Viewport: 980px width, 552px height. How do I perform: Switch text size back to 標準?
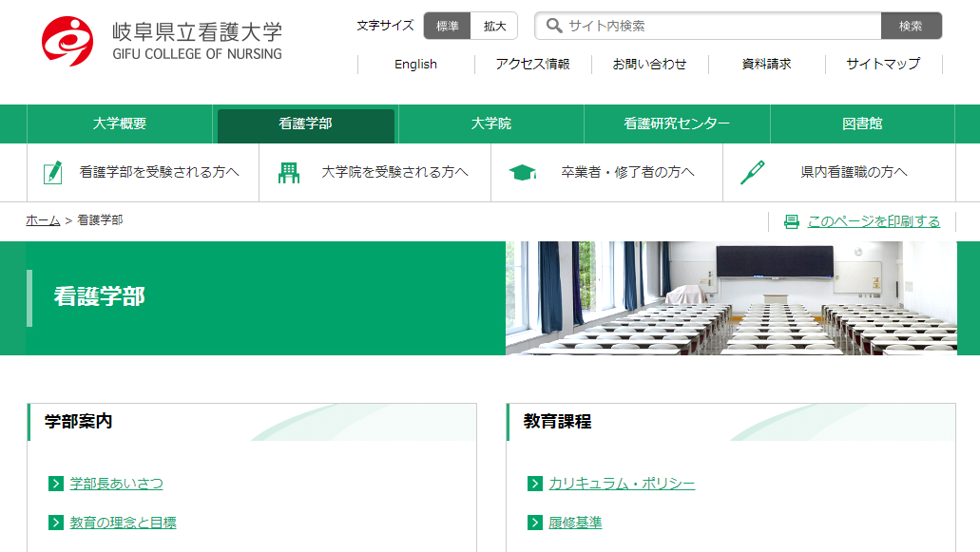point(448,26)
